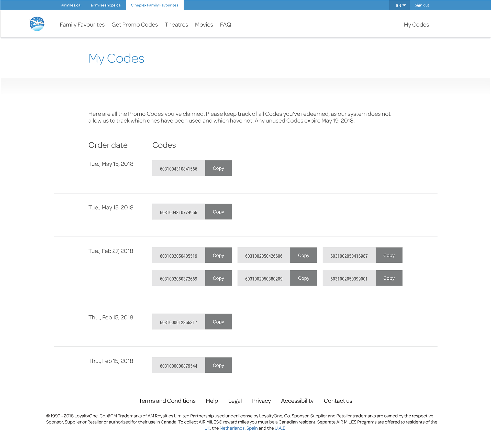Copy code 6031004310774965
The height and width of the screenshot is (448, 491).
tap(218, 212)
